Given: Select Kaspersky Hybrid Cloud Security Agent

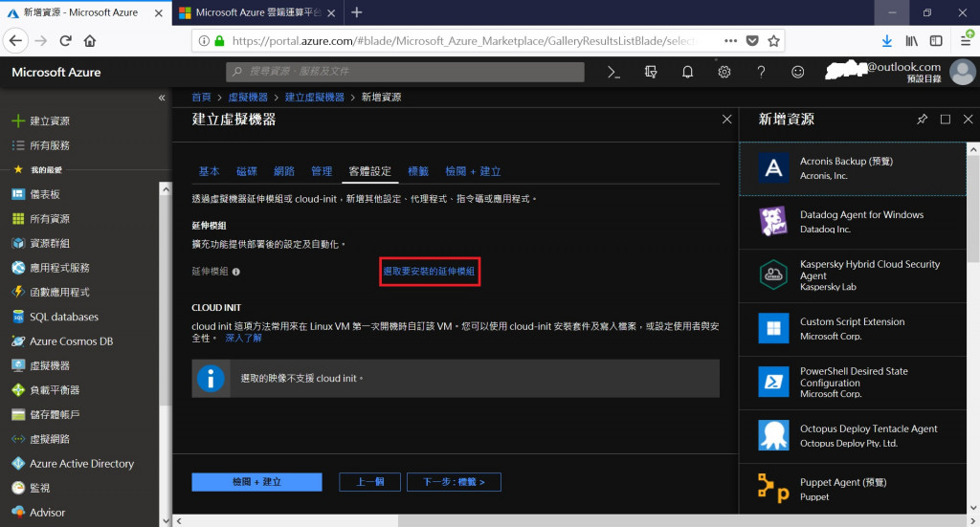Looking at the screenshot, I should pos(853,276).
